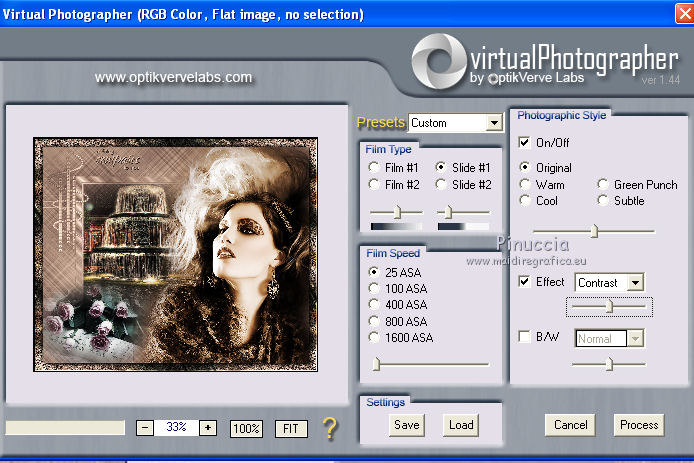This screenshot has height=463, width=694.
Task: Set preview zoom to 100%
Action: click(x=246, y=428)
